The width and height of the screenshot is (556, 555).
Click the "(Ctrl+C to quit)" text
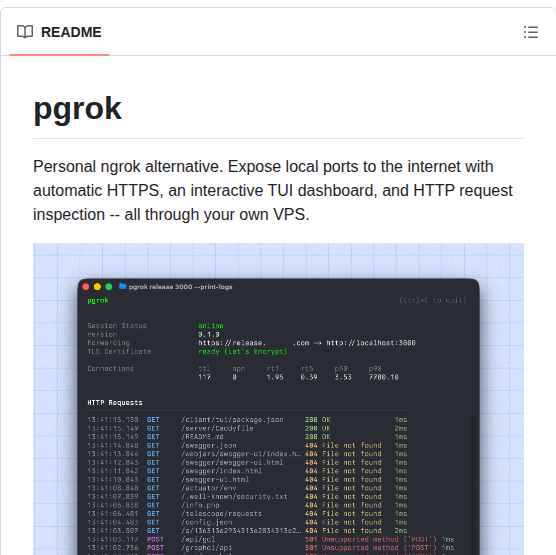(x=433, y=300)
